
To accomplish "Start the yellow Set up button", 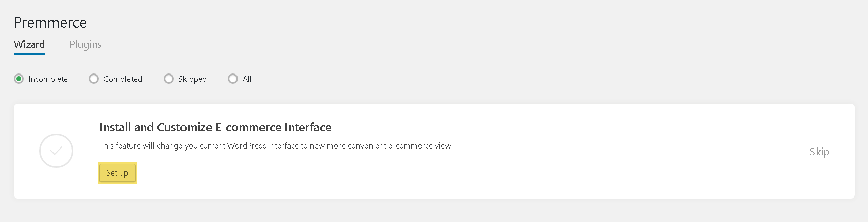I will click(117, 173).
